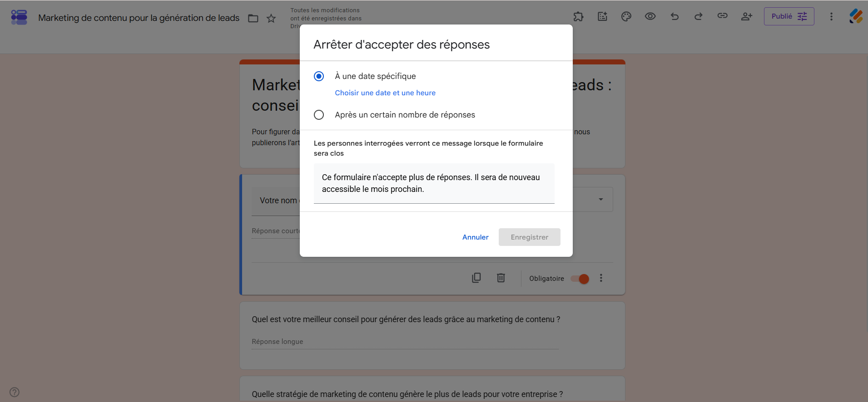This screenshot has height=402, width=868.
Task: Click the redo arrow icon
Action: tap(699, 16)
